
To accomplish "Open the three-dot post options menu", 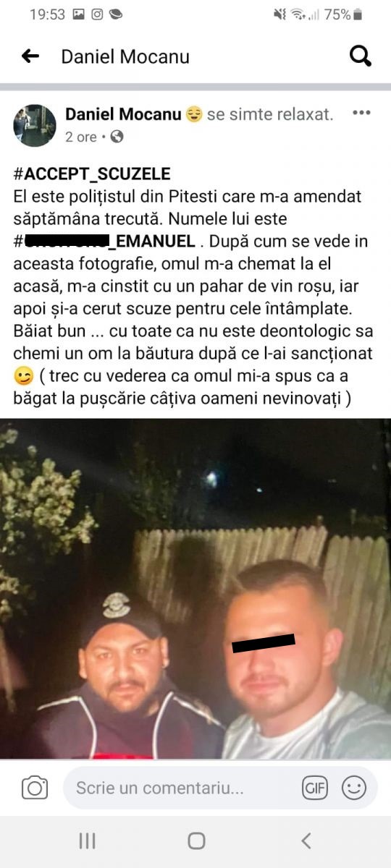I will click(361, 114).
